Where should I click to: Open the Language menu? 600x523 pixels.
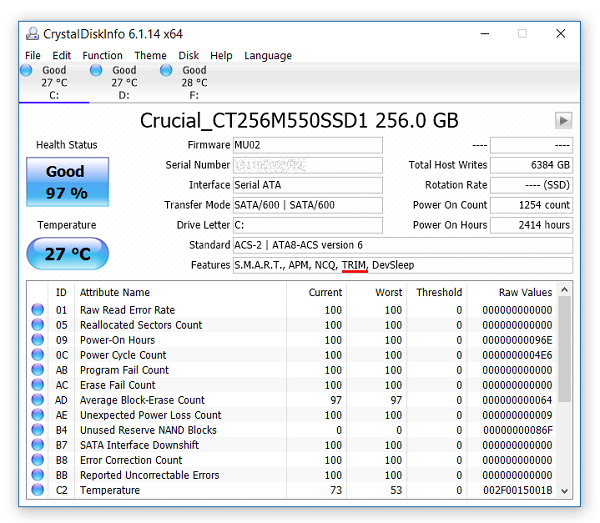[x=268, y=55]
